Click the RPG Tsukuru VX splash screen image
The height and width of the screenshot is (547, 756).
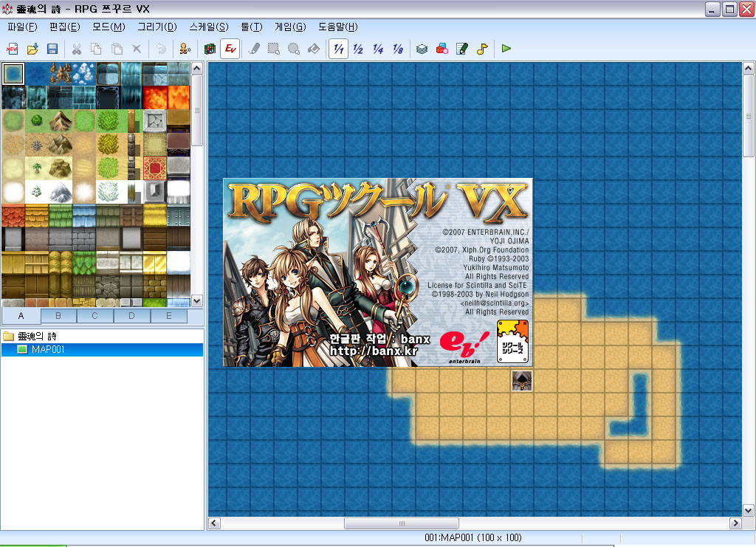[378, 272]
